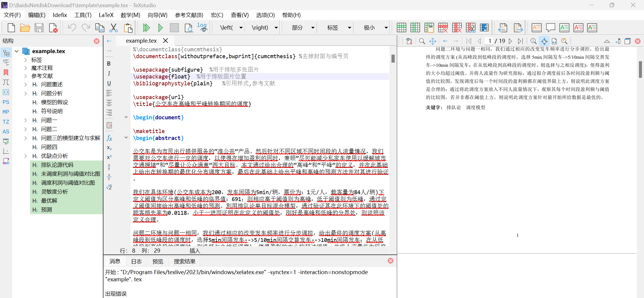Select the 消息 tab
The image size is (644, 298).
tap(115, 261)
